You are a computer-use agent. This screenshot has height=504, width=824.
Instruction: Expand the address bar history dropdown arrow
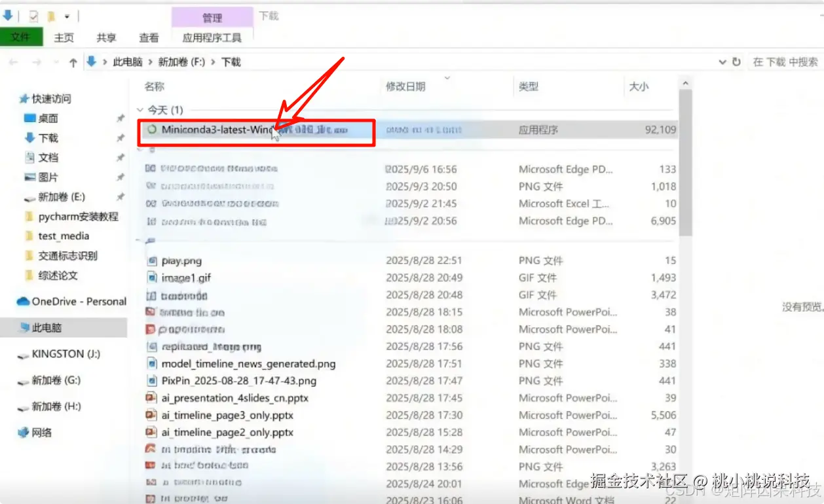tap(722, 62)
